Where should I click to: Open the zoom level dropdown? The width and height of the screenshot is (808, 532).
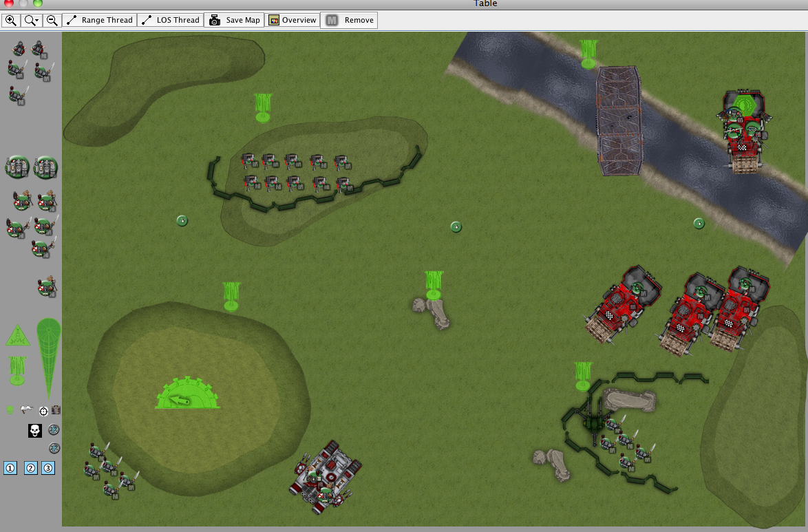[x=32, y=20]
